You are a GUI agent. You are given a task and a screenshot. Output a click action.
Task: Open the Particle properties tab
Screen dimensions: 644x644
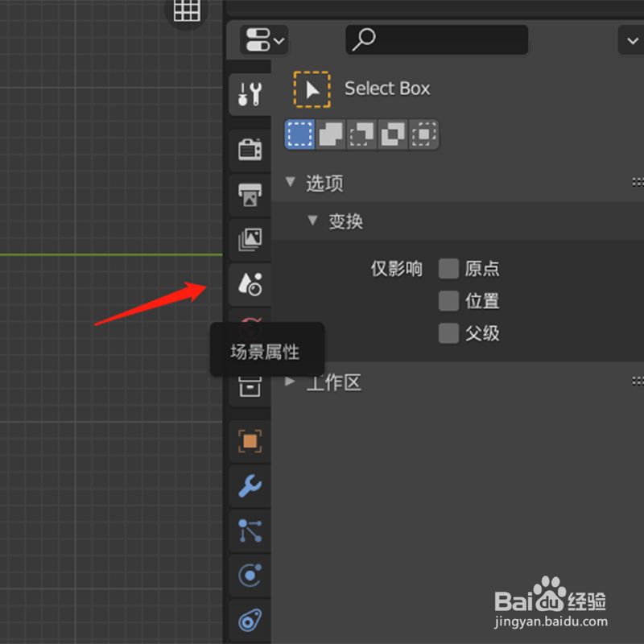(250, 530)
